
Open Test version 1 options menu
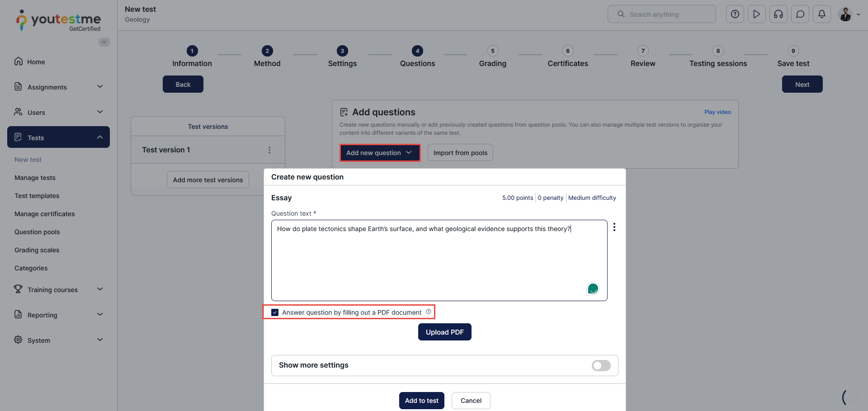pos(269,150)
